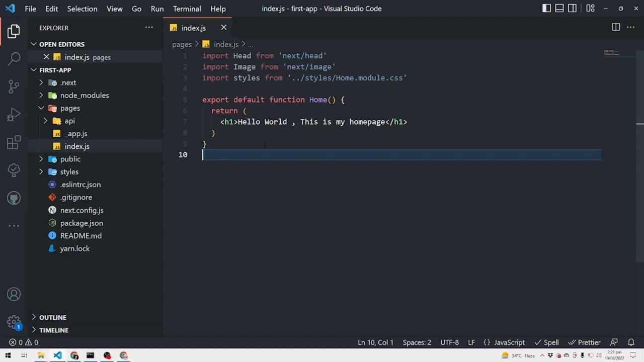Open the notifications bell in the status bar
The image size is (644, 362).
pyautogui.click(x=630, y=342)
